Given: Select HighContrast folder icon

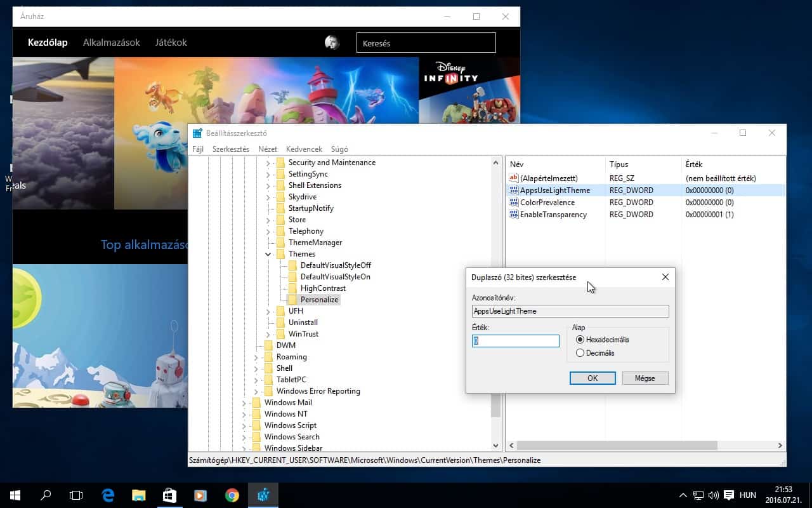Looking at the screenshot, I should click(x=292, y=288).
